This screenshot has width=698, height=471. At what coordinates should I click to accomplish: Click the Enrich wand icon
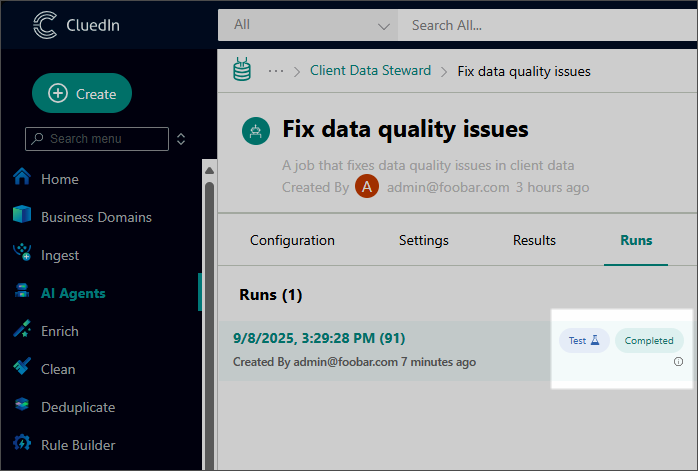[22, 330]
